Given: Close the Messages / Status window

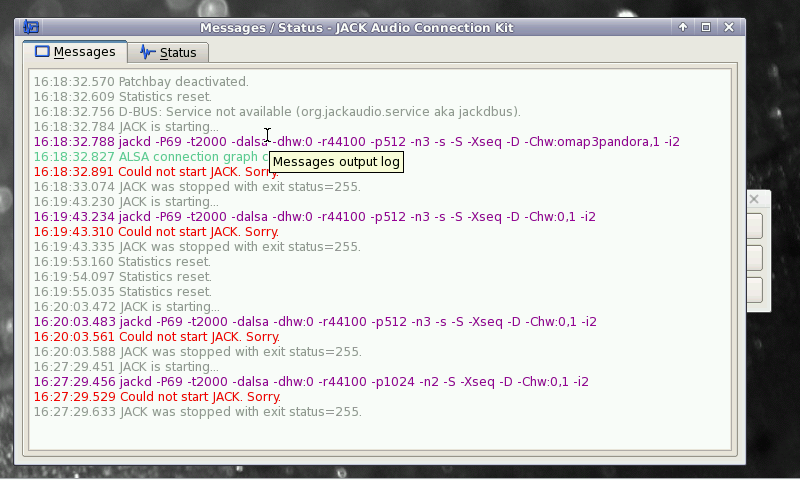Looking at the screenshot, I should pyautogui.click(x=729, y=27).
